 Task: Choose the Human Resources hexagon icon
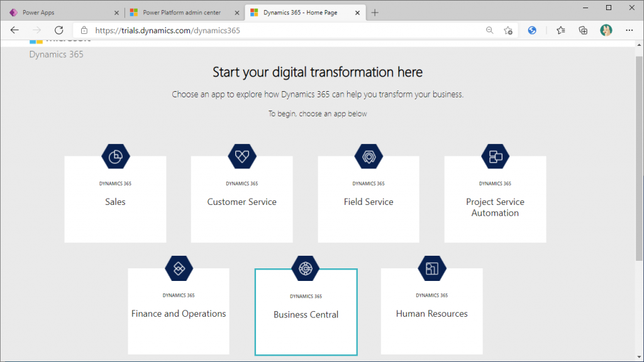pyautogui.click(x=431, y=268)
